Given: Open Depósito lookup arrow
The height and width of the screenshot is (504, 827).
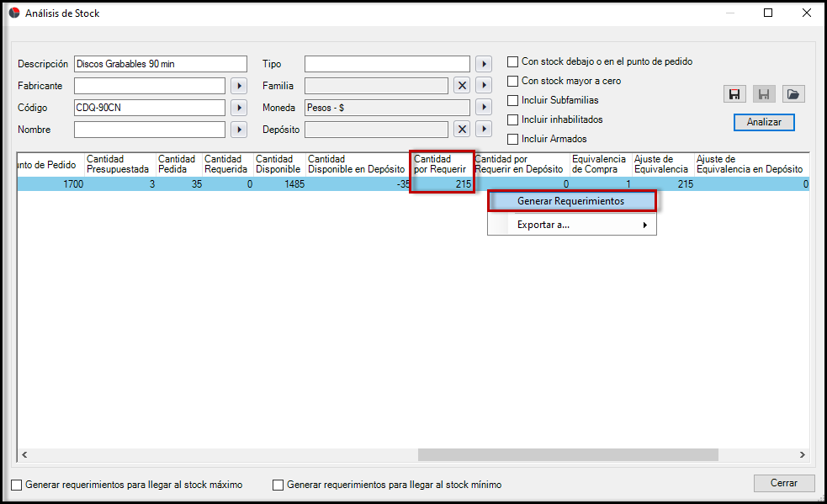Looking at the screenshot, I should point(484,130).
